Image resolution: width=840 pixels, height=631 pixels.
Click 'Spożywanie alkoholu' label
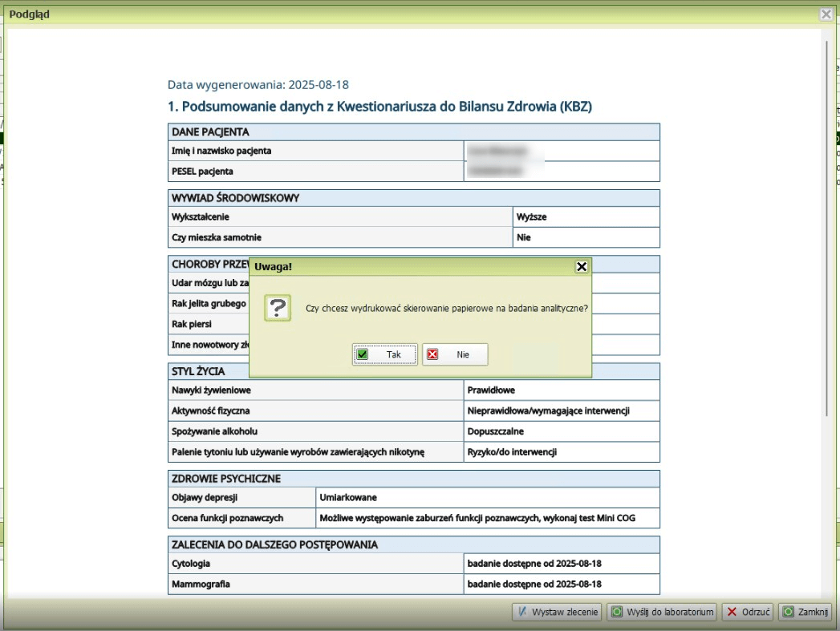tap(214, 431)
